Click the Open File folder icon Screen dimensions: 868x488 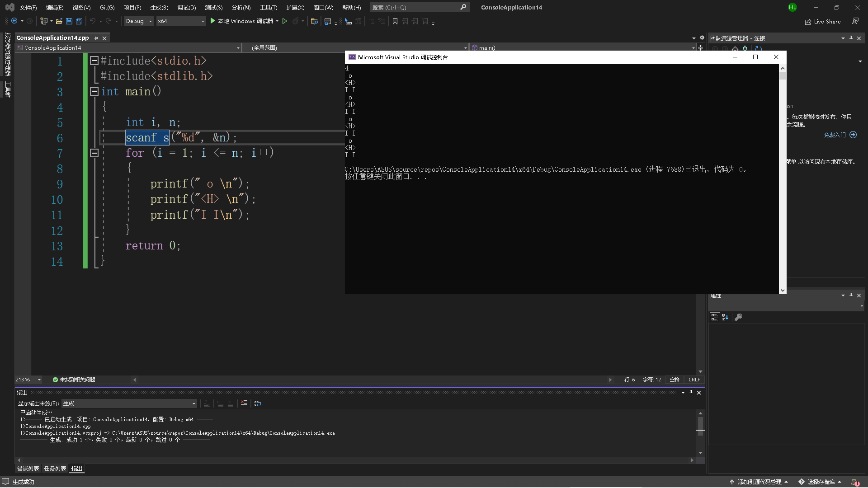click(x=59, y=21)
